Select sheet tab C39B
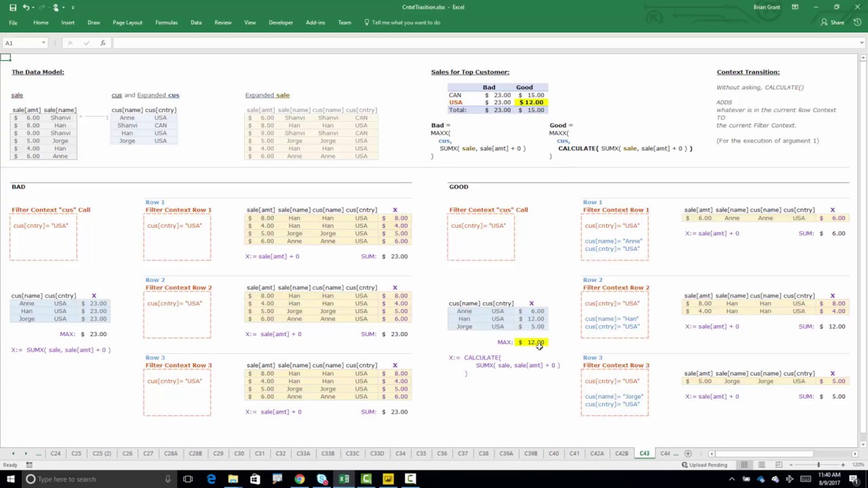This screenshot has width=868, height=488. tap(530, 453)
